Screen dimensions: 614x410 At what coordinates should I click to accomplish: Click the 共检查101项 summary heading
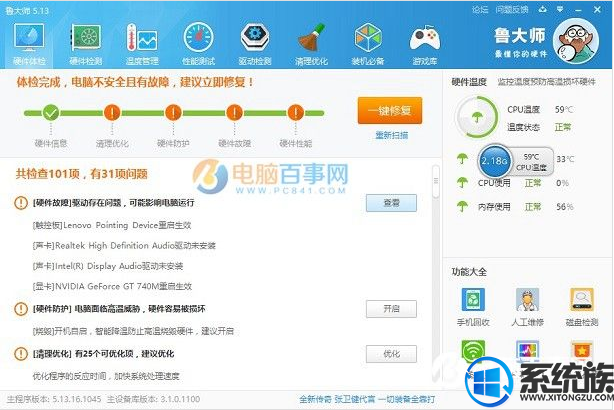pos(81,174)
